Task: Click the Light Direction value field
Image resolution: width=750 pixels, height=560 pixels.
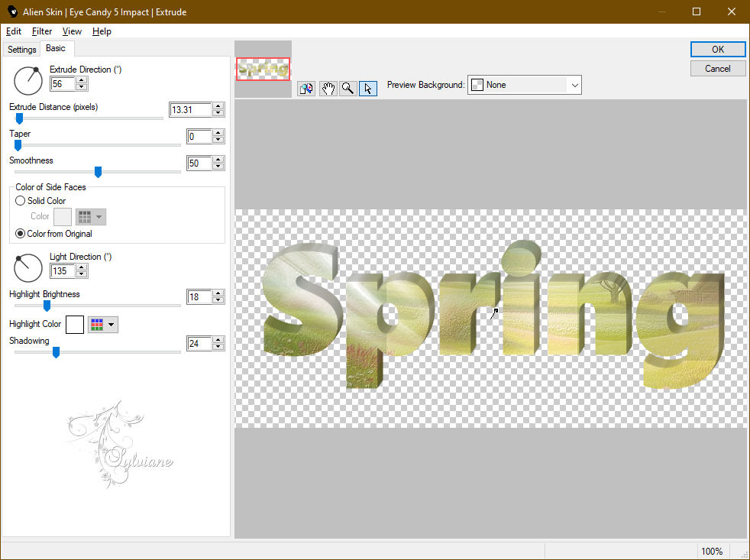Action: (63, 271)
